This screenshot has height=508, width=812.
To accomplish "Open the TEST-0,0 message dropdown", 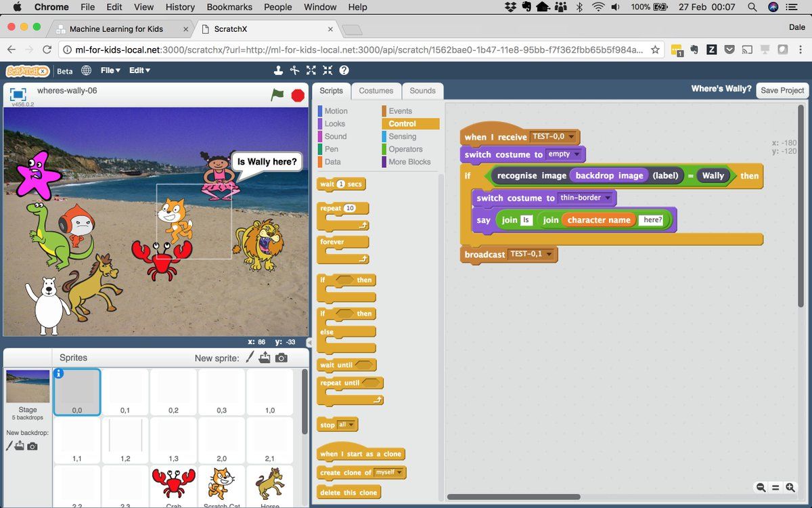I will [x=572, y=137].
